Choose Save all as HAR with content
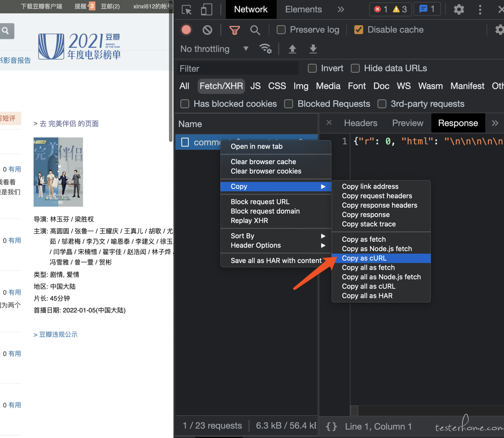 (x=276, y=260)
